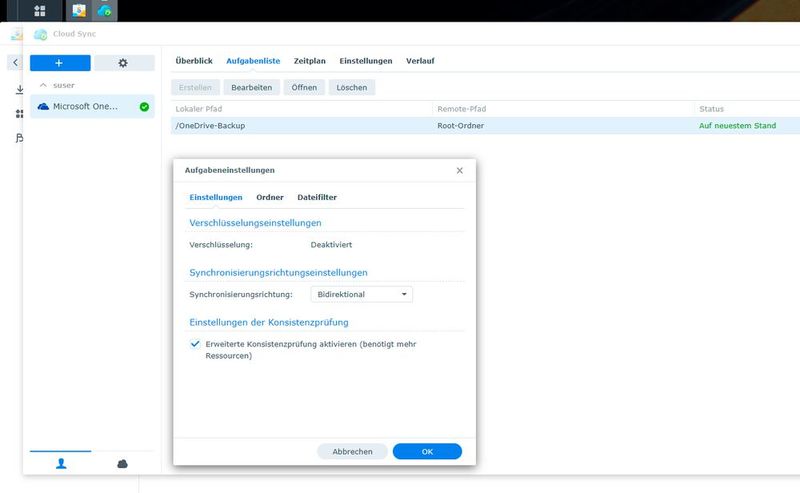Add a new cloud connection with the plus button
Image resolution: width=800 pixels, height=493 pixels.
[x=60, y=63]
